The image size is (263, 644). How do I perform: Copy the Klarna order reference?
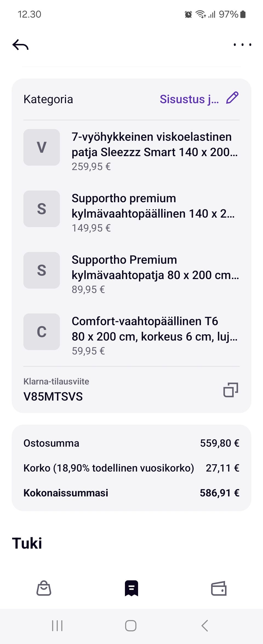click(230, 390)
